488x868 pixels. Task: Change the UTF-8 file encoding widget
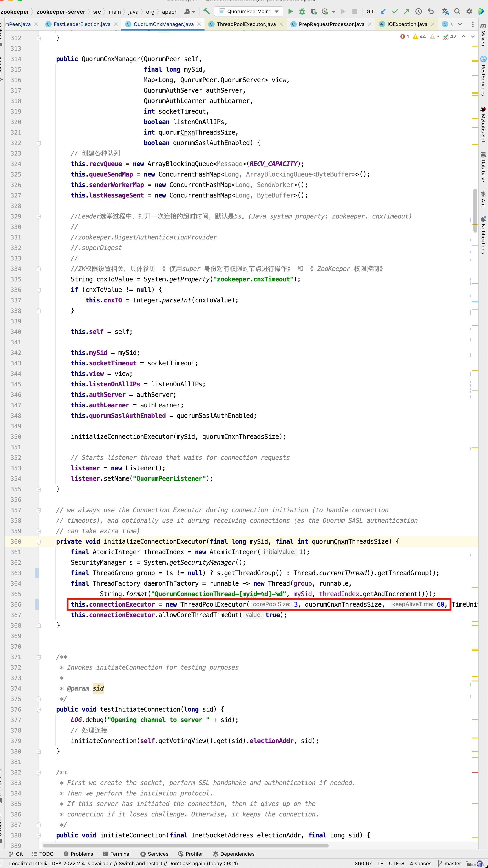point(396,863)
